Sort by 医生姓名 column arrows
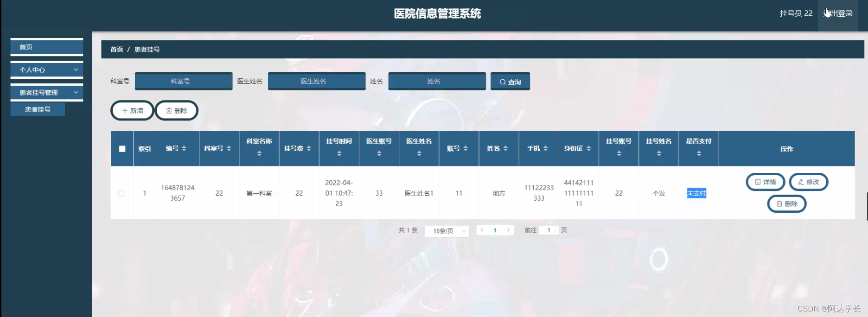The image size is (868, 317). click(419, 153)
